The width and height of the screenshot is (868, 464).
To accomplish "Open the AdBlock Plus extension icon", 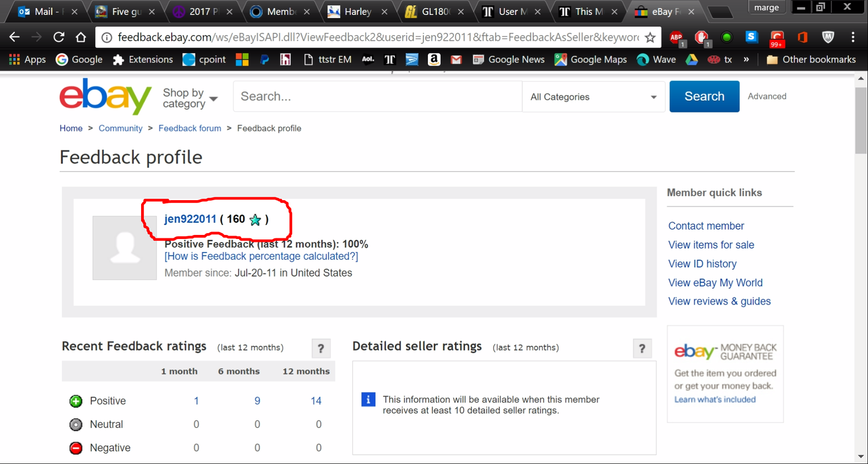I will [x=676, y=38].
